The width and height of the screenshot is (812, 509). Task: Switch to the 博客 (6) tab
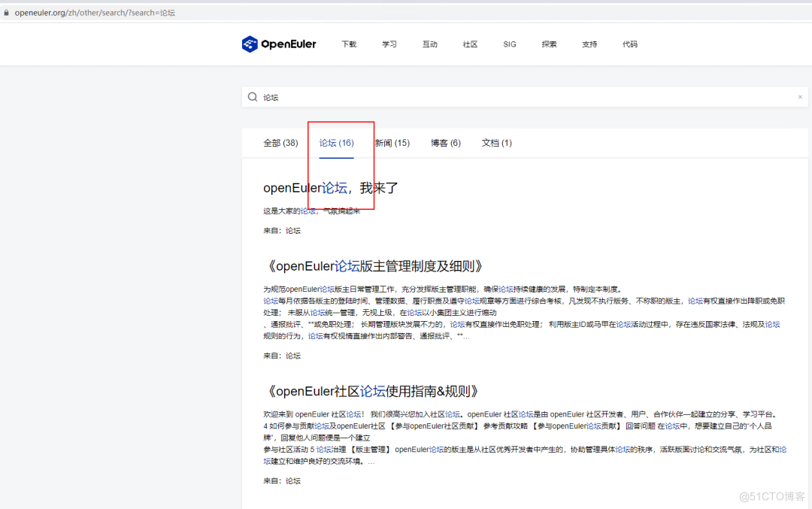pos(444,142)
